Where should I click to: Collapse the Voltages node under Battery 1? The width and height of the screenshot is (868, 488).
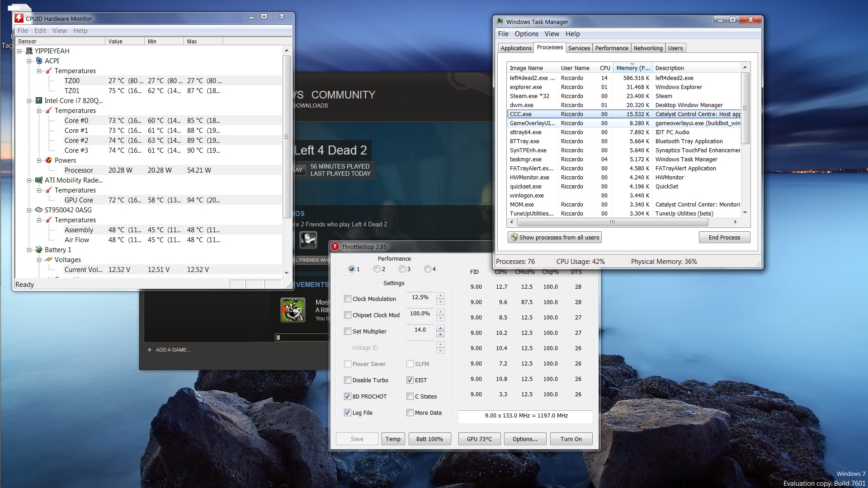[39, 260]
